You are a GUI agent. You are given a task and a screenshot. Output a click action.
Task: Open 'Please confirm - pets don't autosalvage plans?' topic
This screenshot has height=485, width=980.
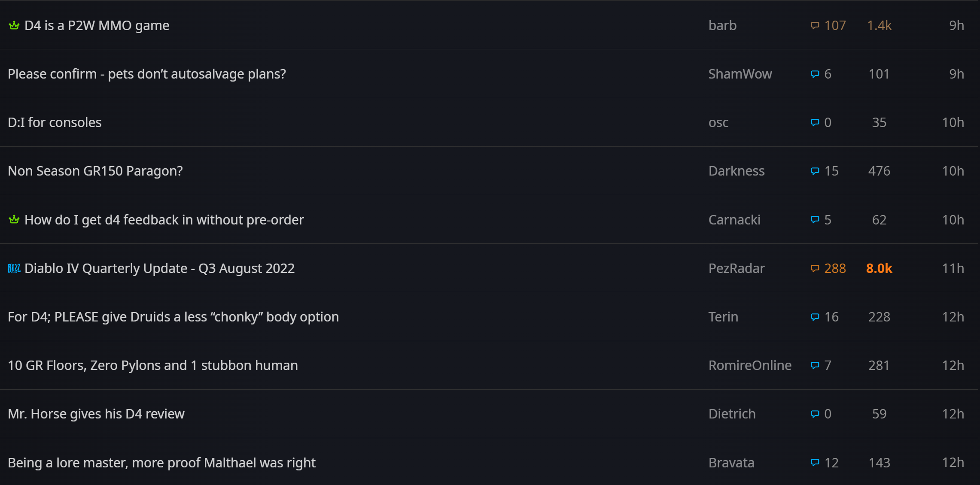pos(147,74)
